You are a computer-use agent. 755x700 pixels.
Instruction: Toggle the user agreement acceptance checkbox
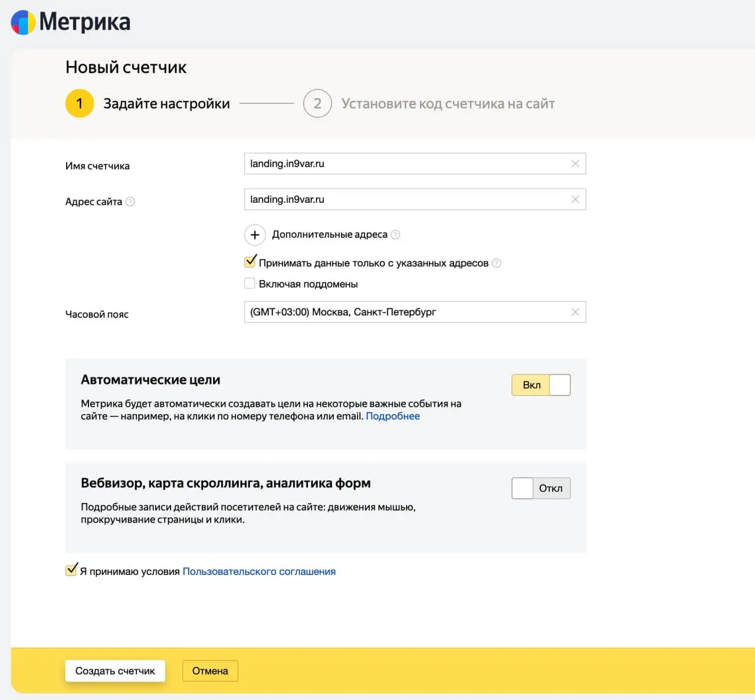pos(71,570)
